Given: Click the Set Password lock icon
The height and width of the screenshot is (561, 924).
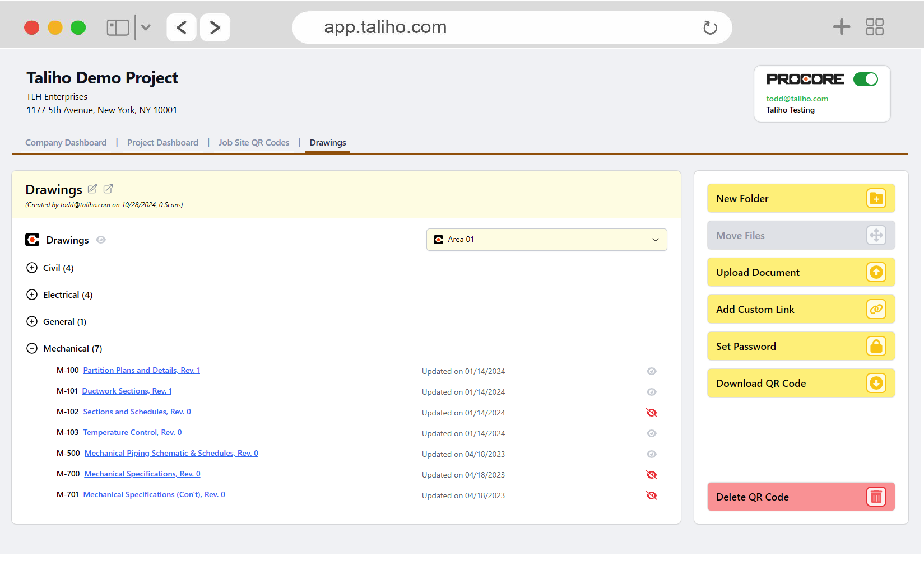Looking at the screenshot, I should click(x=876, y=347).
